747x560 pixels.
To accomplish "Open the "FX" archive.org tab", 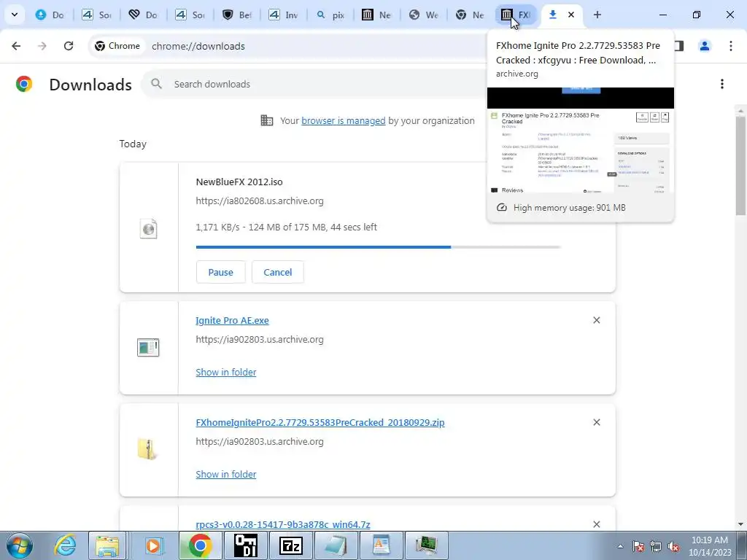I will pos(516,15).
